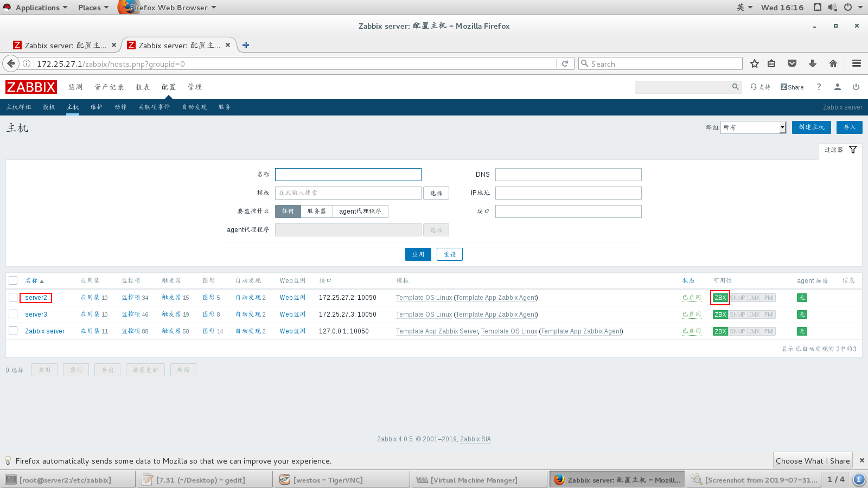Tick the checkbox for Zabbix server row
The image size is (868, 488).
point(13,331)
